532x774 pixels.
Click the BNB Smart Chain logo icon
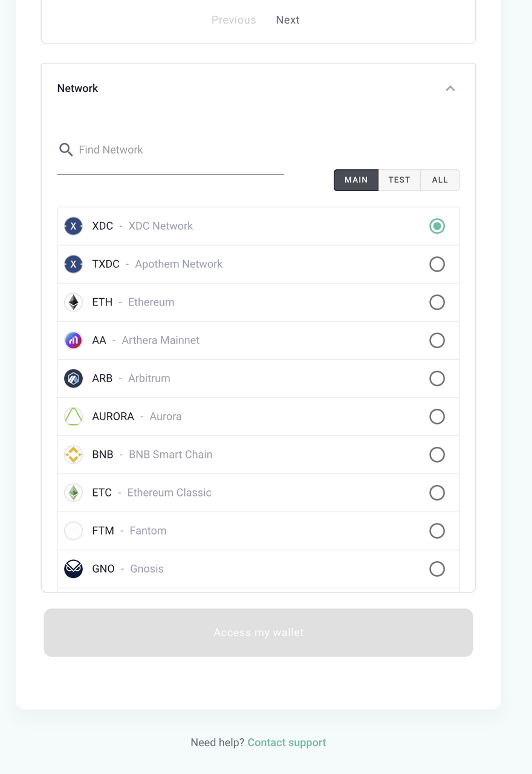coord(73,455)
